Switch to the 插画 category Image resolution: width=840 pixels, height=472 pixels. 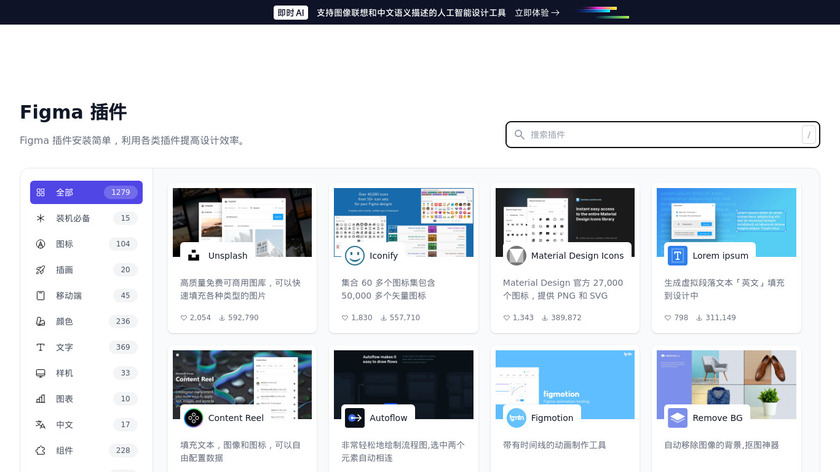(x=86, y=270)
